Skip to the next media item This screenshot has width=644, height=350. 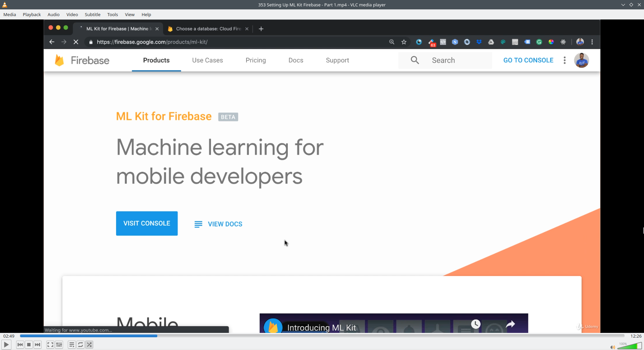pos(38,345)
